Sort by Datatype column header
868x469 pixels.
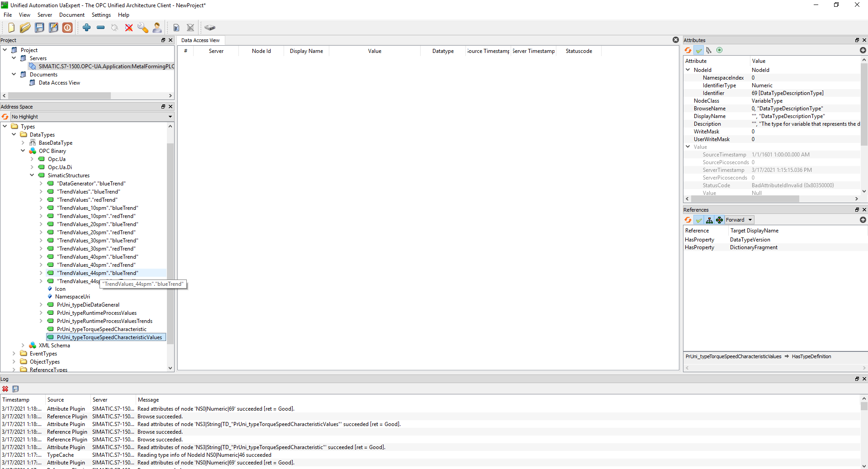click(x=443, y=51)
